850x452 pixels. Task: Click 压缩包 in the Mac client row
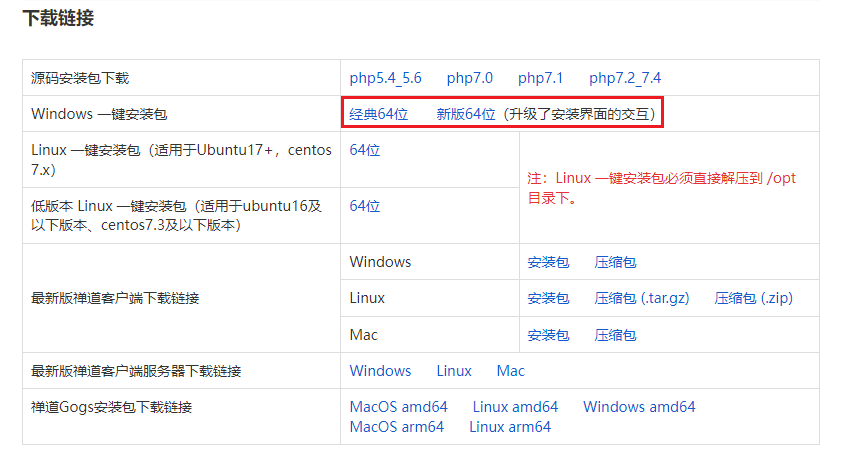click(x=615, y=335)
